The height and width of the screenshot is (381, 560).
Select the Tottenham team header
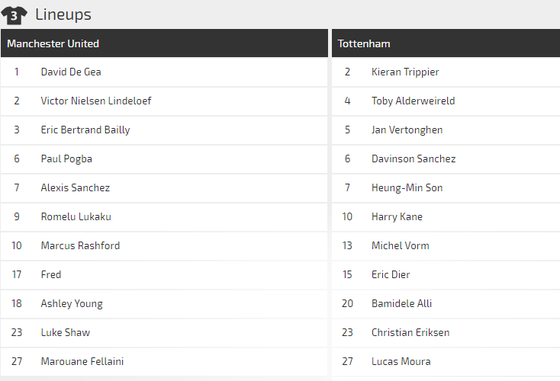pos(446,44)
